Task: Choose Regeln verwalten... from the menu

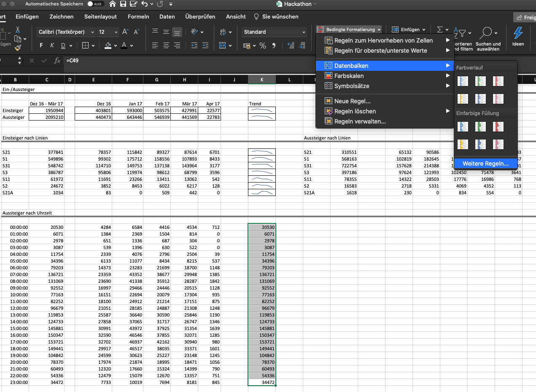Action: point(360,121)
